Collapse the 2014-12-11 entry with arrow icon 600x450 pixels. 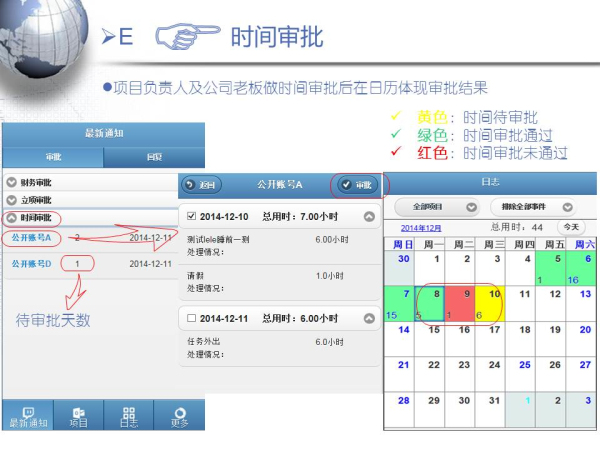pos(369,317)
